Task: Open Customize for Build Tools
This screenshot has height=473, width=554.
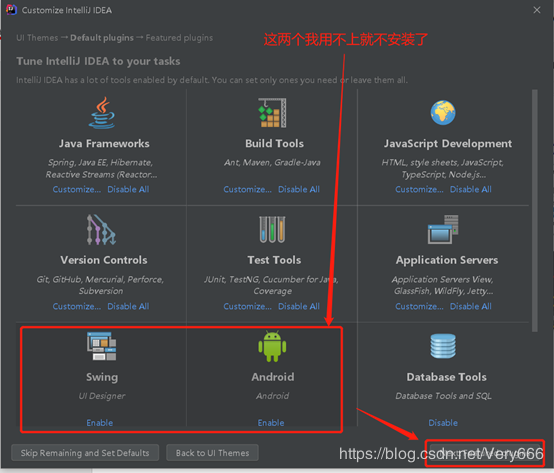Action: [x=247, y=189]
